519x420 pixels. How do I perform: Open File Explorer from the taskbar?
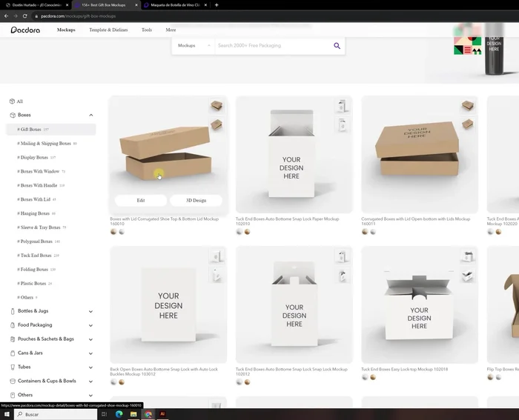pos(133,414)
